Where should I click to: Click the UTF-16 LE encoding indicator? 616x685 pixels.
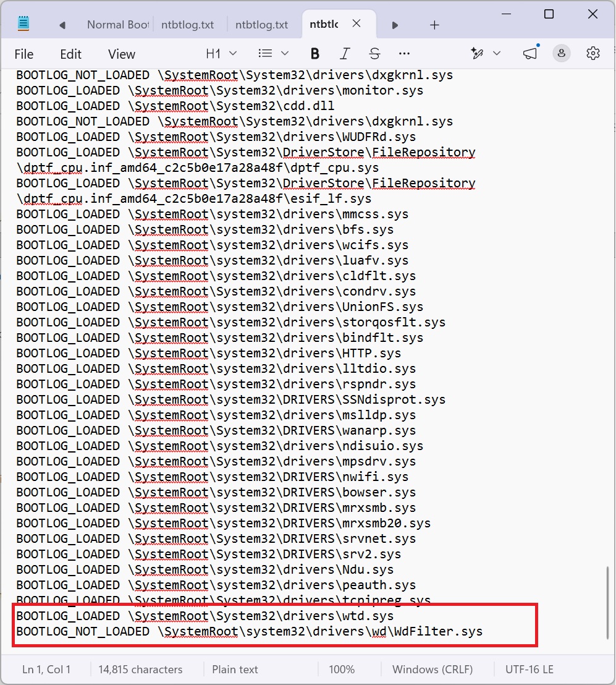pyautogui.click(x=529, y=670)
